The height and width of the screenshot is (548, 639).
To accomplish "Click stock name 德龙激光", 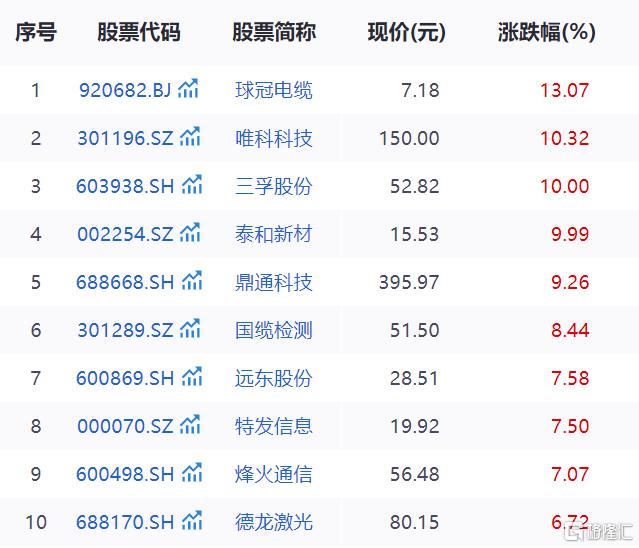I will click(x=274, y=522).
